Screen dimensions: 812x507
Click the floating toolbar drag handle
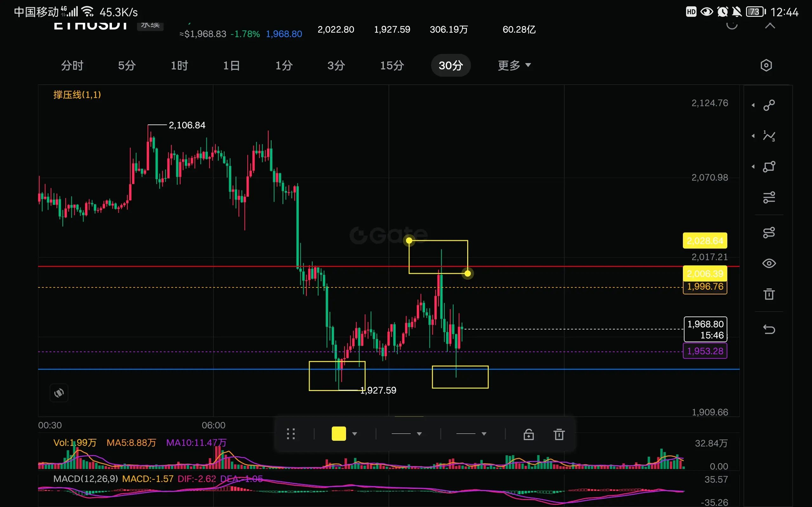click(x=291, y=434)
